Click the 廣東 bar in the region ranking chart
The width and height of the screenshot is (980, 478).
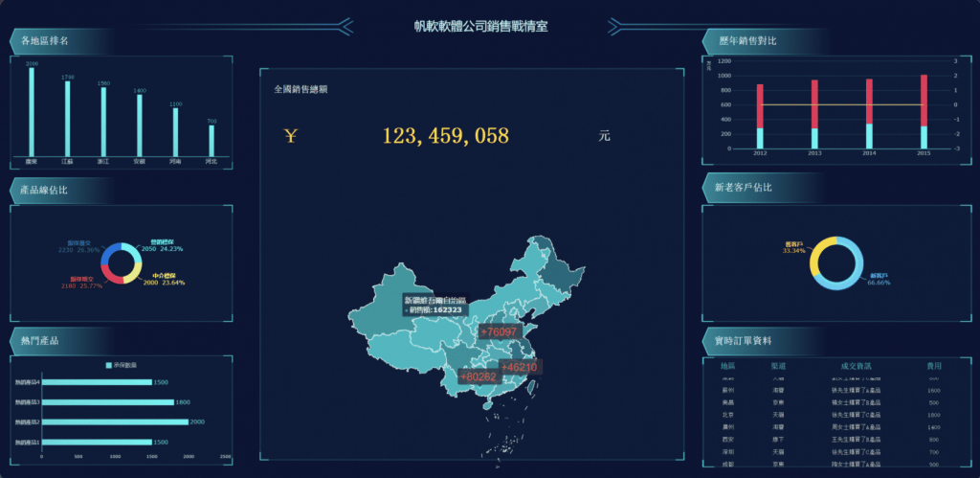coord(32,112)
